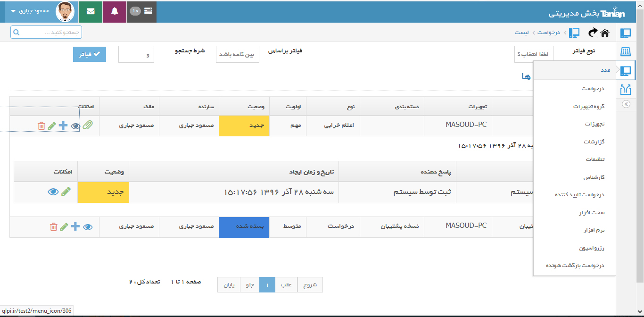Click the yellow جدید status cell in first row
The image size is (644, 317).
244,126
